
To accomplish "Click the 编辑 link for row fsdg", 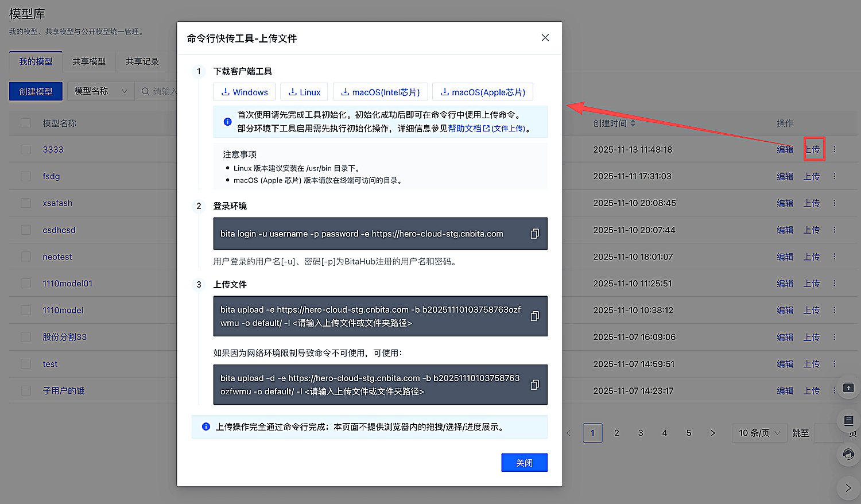I will click(x=785, y=176).
